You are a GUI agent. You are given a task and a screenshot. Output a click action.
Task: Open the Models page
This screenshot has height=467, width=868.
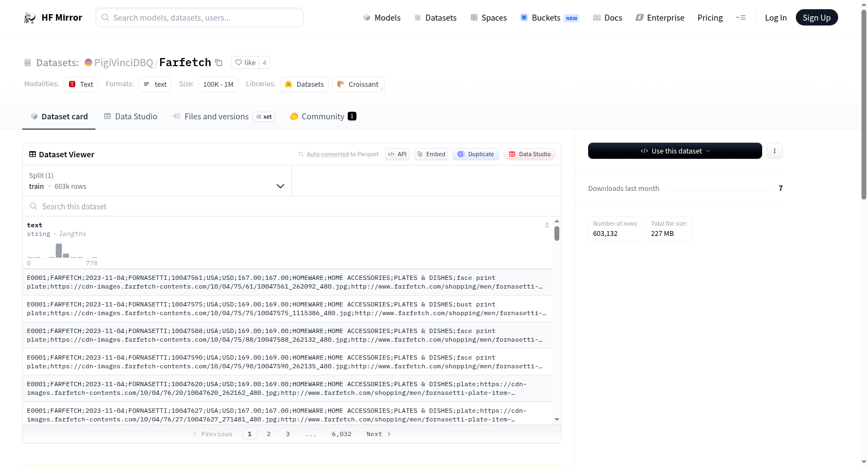pos(382,18)
